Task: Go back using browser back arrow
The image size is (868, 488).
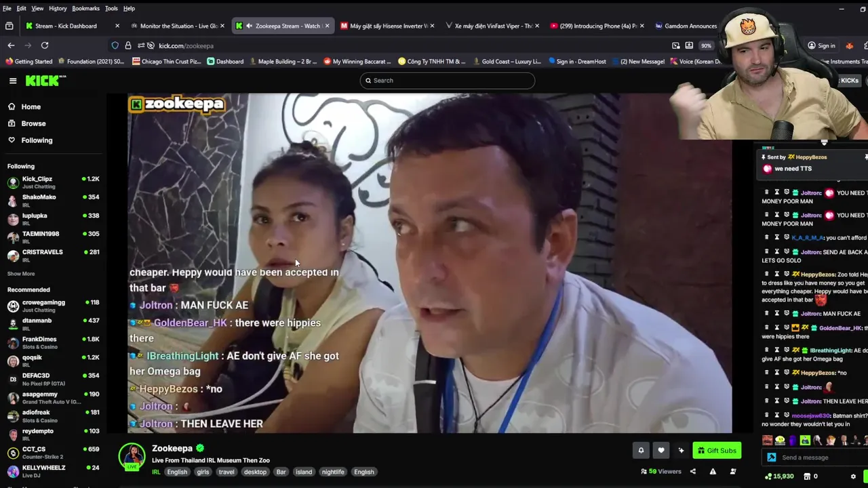Action: coord(11,45)
